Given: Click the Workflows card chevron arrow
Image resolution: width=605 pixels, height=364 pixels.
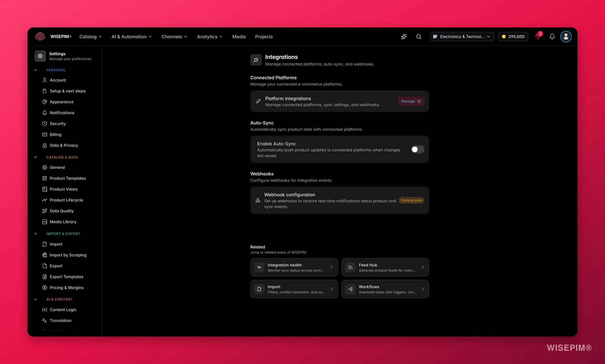Looking at the screenshot, I should point(423,289).
